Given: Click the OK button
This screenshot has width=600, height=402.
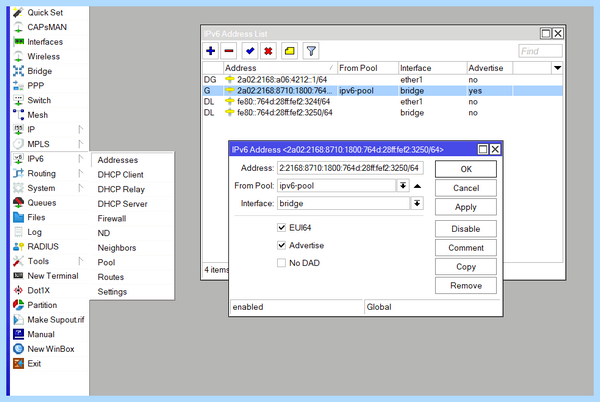Looking at the screenshot, I should (x=466, y=169).
